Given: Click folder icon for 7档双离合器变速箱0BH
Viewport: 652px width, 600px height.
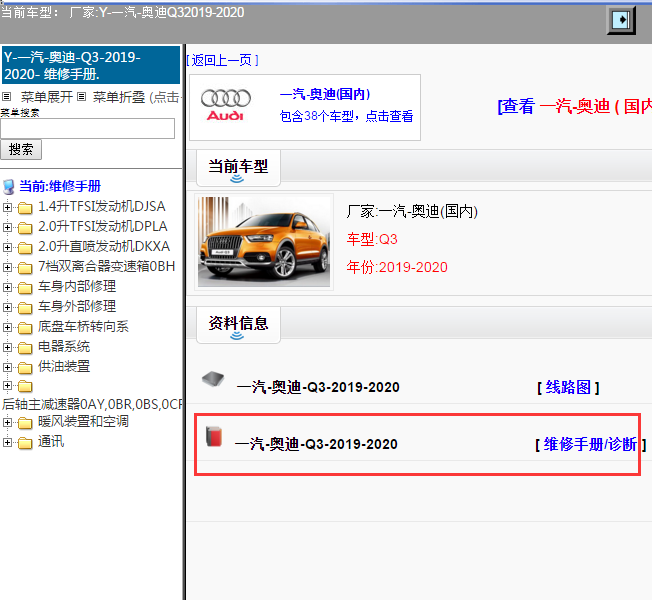Looking at the screenshot, I should 25,267.
